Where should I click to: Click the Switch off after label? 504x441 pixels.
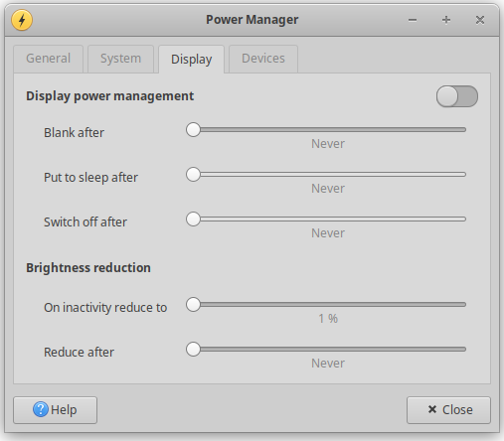pyautogui.click(x=85, y=222)
